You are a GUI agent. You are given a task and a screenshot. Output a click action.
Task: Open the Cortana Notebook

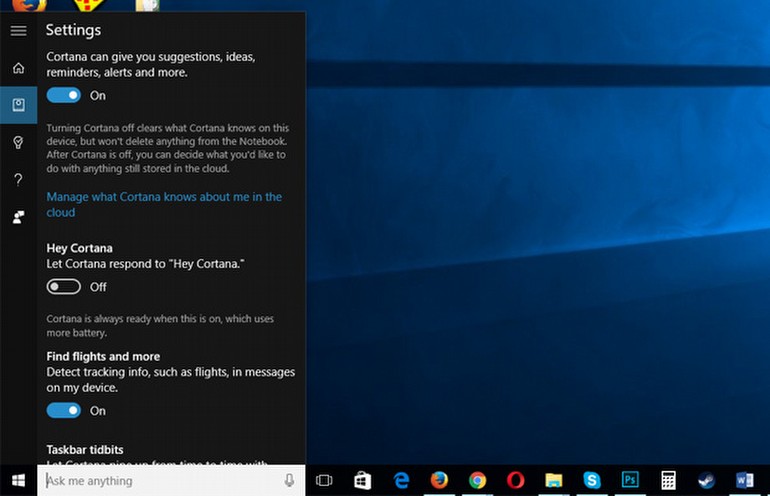pos(19,105)
